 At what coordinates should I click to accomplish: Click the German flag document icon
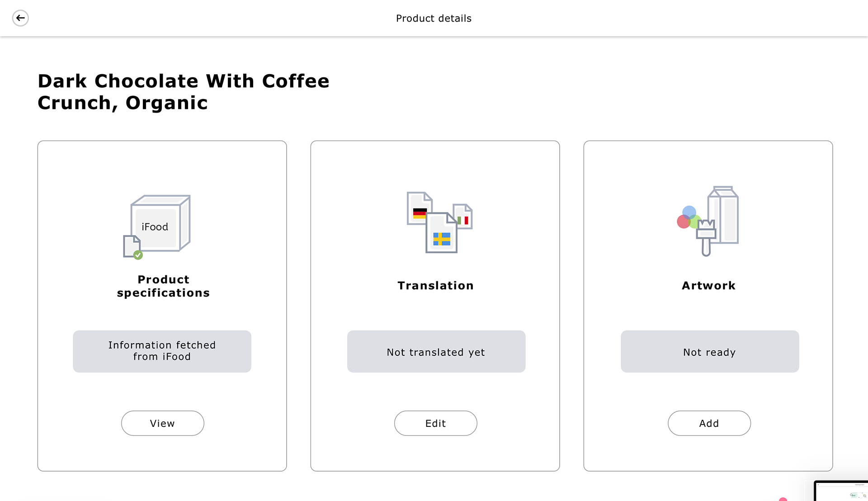(419, 208)
